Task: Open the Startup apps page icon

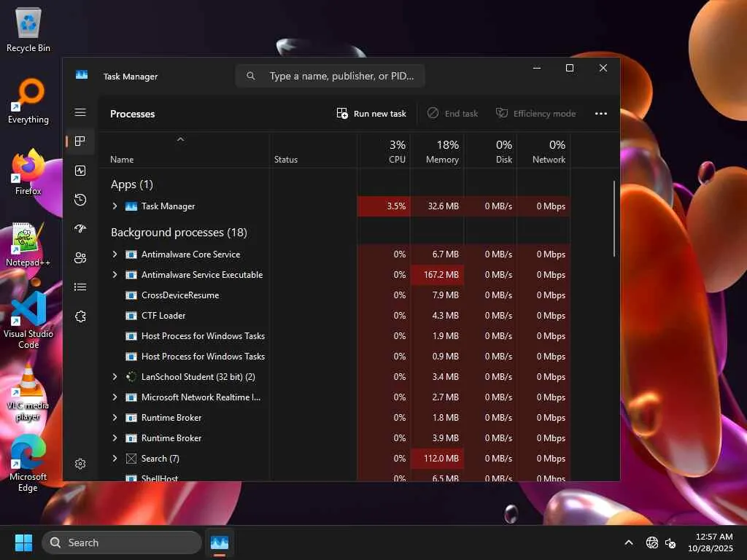Action: (x=80, y=228)
